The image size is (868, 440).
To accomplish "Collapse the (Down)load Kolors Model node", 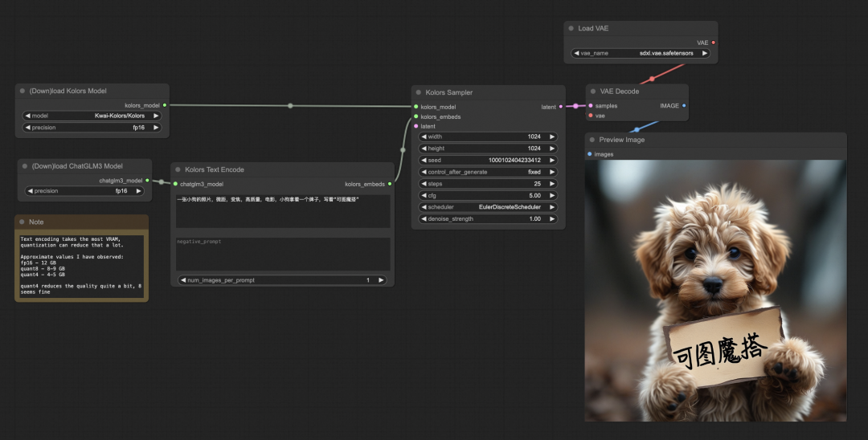I will 23,91.
